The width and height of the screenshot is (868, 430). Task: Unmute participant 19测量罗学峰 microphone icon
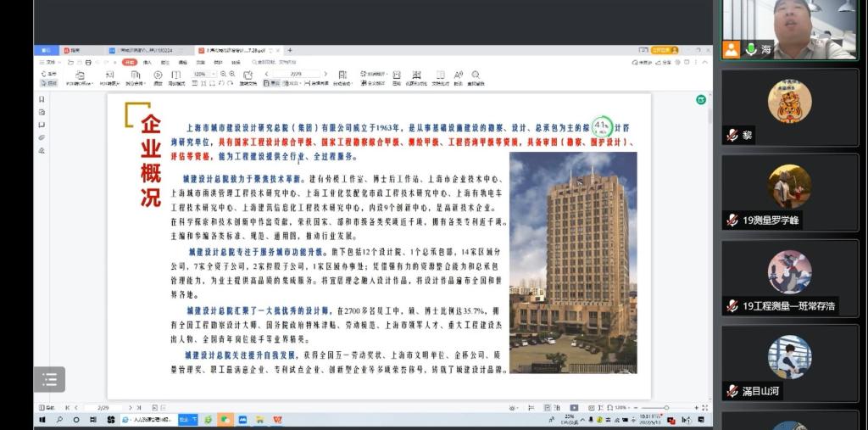(732, 221)
